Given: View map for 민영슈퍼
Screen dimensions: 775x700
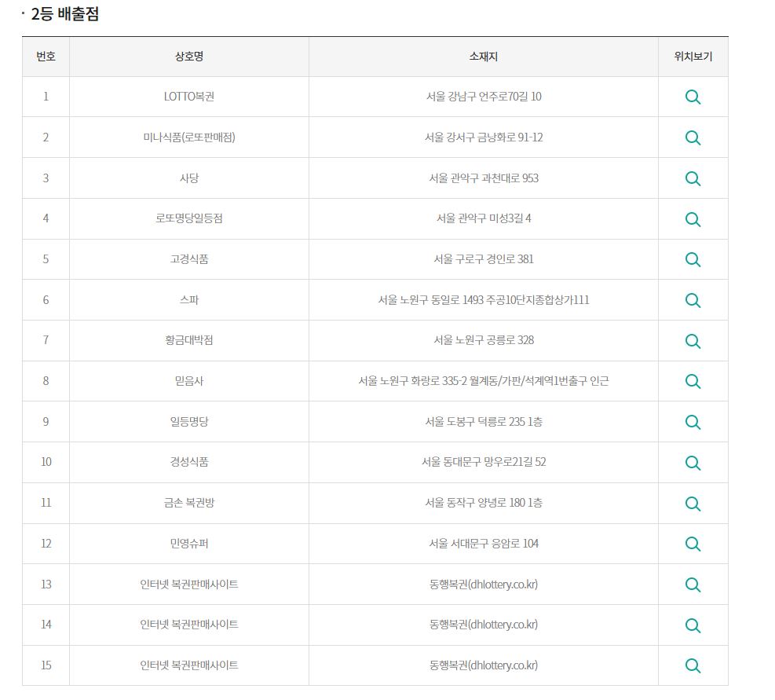Looking at the screenshot, I should (x=693, y=544).
